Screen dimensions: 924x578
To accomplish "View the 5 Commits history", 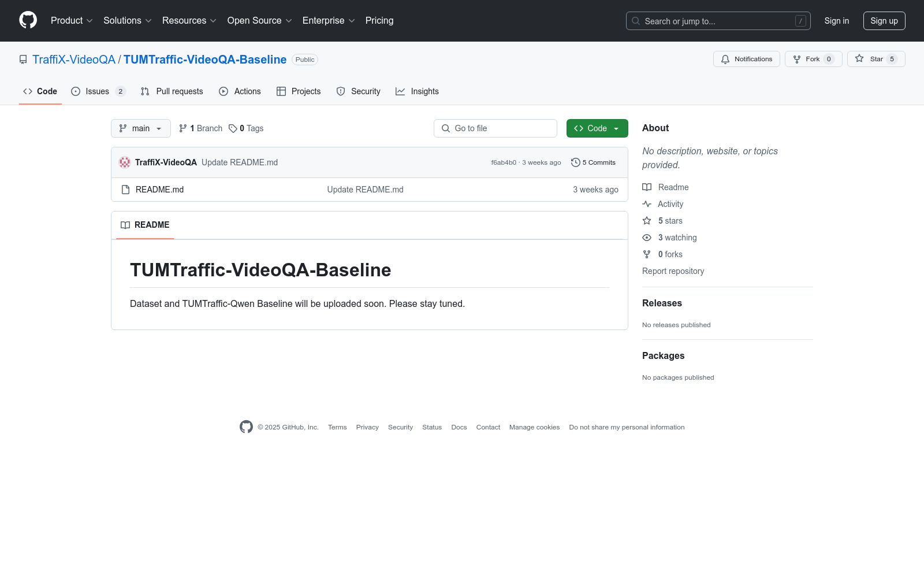I will point(593,162).
